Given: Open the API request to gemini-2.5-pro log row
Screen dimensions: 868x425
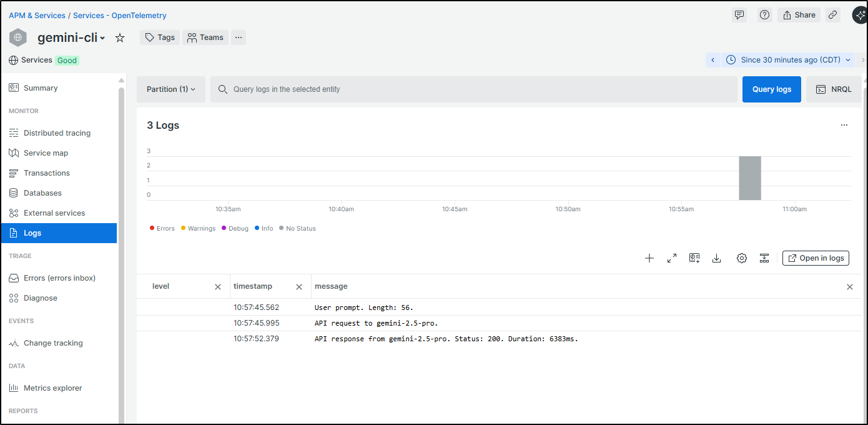Looking at the screenshot, I should click(499, 323).
